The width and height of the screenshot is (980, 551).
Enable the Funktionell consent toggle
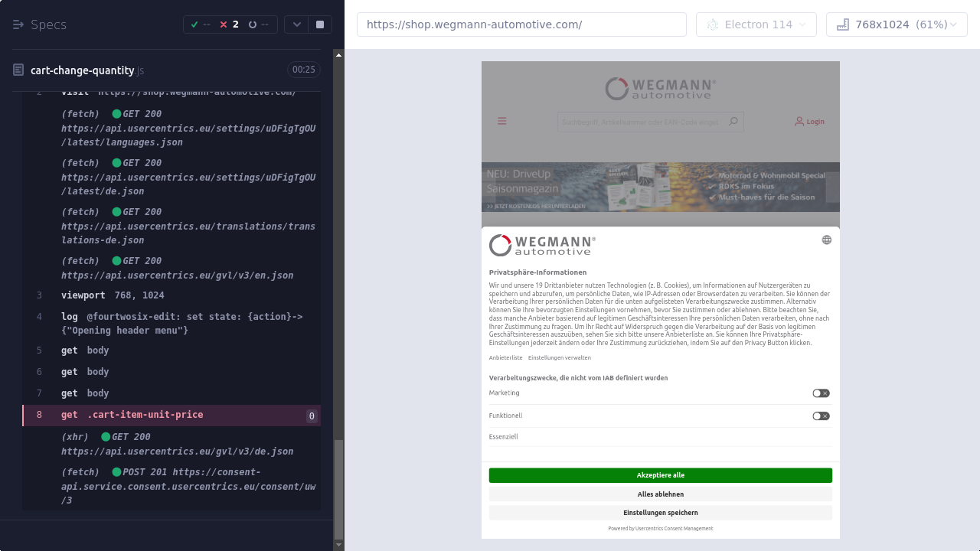click(x=821, y=416)
